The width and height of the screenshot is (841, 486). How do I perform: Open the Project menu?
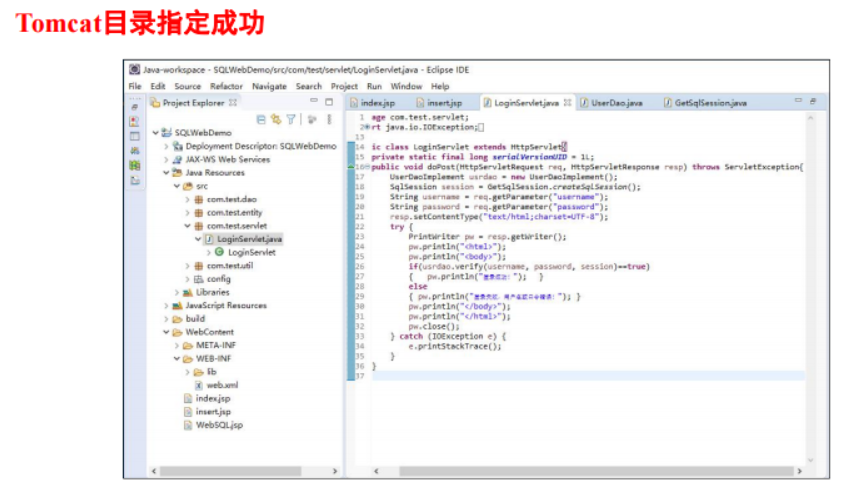pos(344,86)
